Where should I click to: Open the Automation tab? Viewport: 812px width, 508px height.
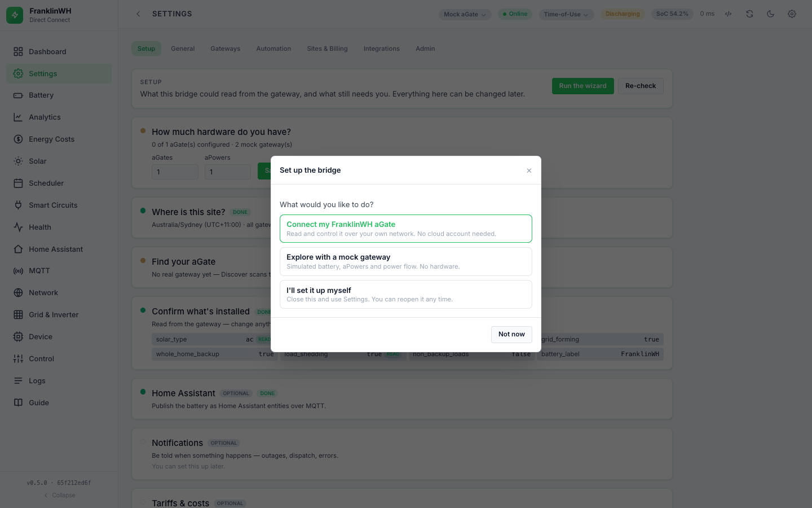[x=273, y=49]
